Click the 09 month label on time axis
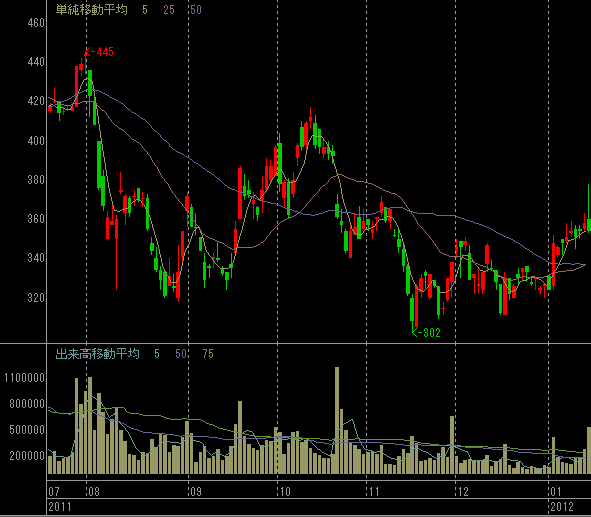591x517 pixels. (x=196, y=491)
